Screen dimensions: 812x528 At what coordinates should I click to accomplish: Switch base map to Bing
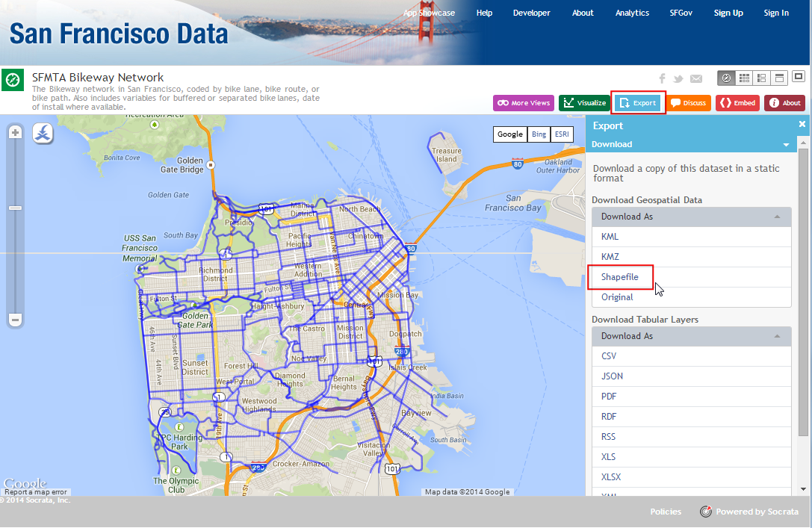538,134
